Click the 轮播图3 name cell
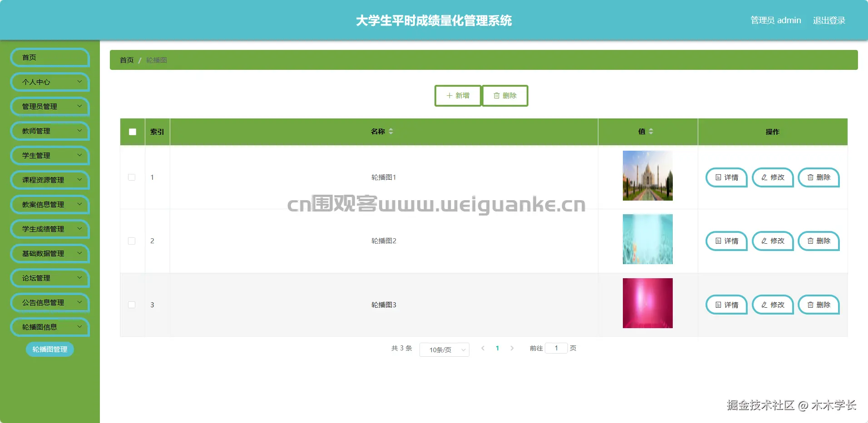The width and height of the screenshot is (868, 423). (384, 305)
